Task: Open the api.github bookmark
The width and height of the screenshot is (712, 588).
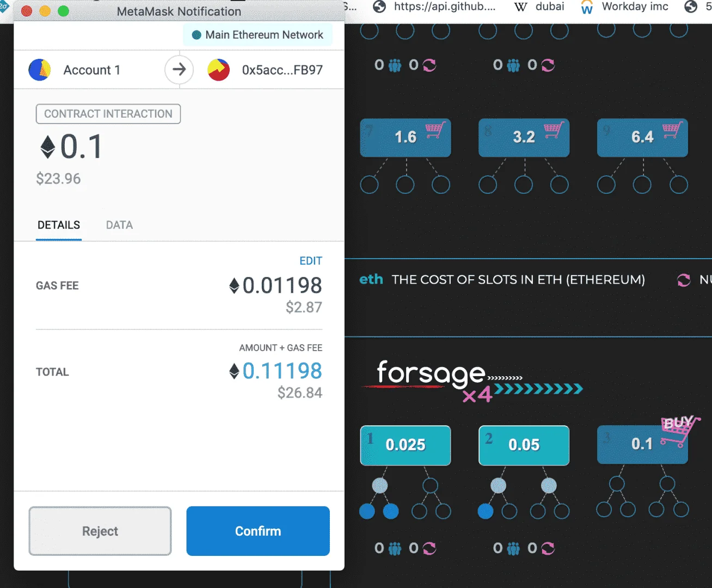Action: 434,7
